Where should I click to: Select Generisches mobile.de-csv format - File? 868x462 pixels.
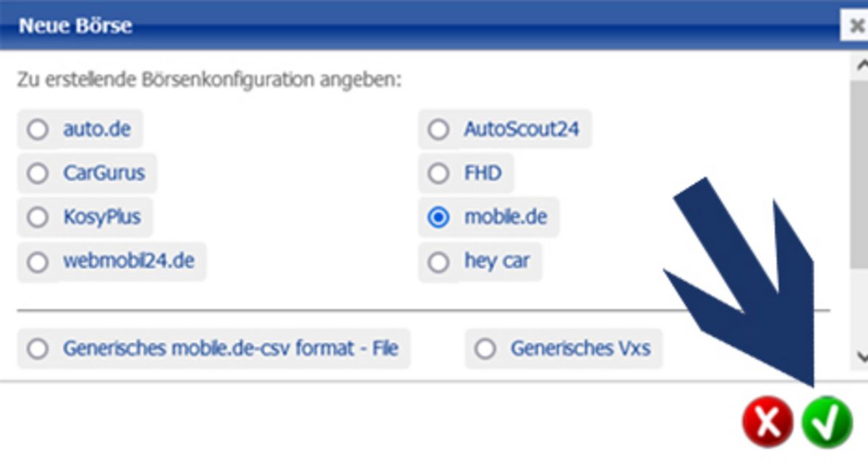(x=37, y=348)
